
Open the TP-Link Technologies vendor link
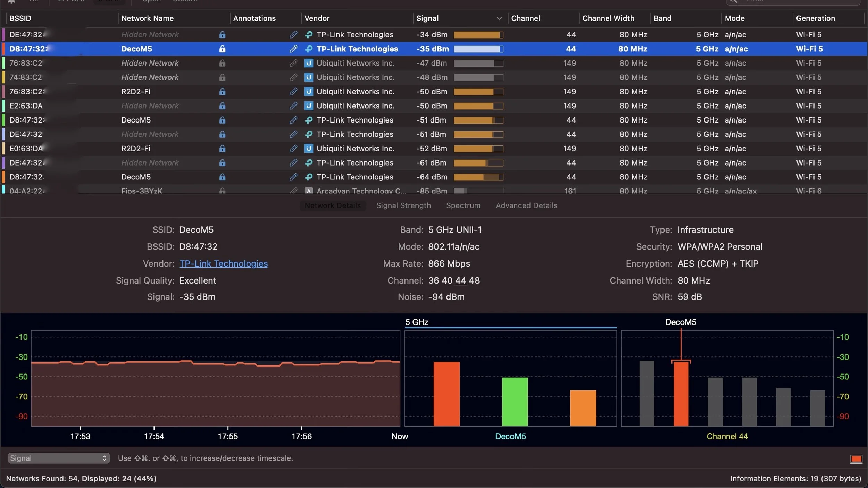coord(223,264)
